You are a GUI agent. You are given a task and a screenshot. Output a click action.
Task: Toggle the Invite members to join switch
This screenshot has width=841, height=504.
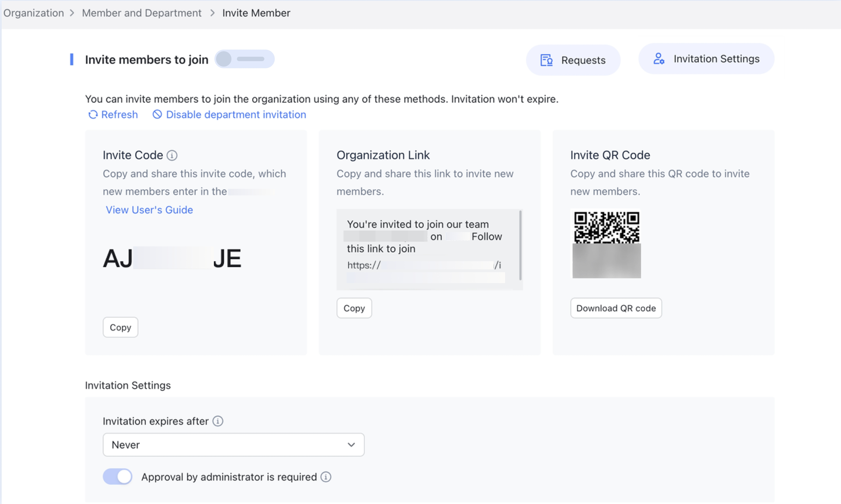244,59
